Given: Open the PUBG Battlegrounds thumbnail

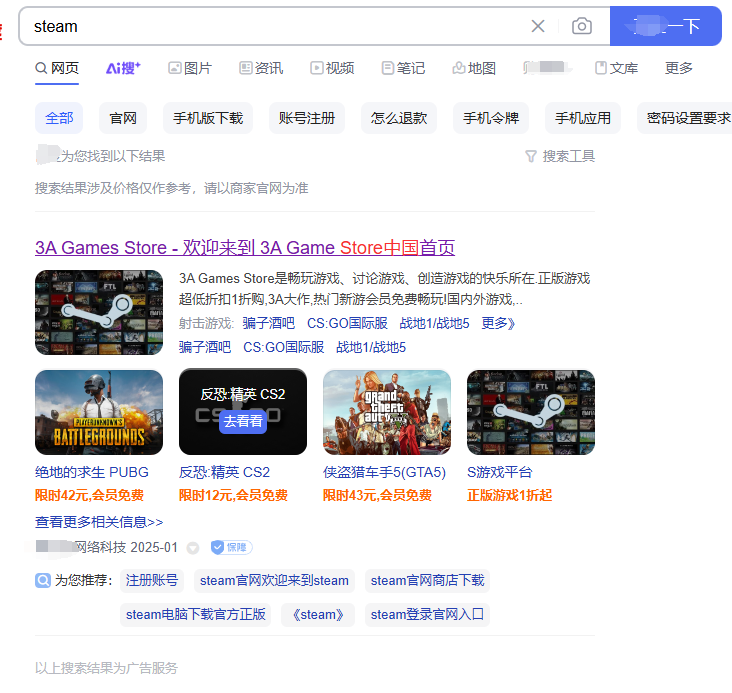Looking at the screenshot, I should pos(99,412).
